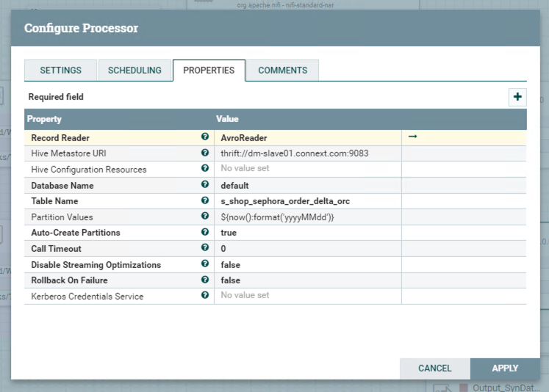Show help icon for Database Name

(x=205, y=185)
